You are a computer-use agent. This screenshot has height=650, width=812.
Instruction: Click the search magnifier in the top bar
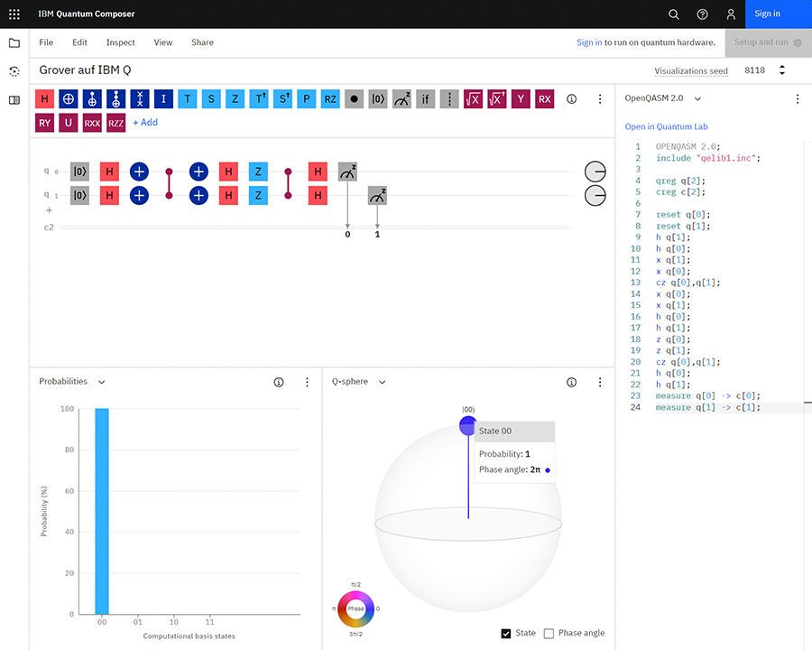[x=674, y=14]
